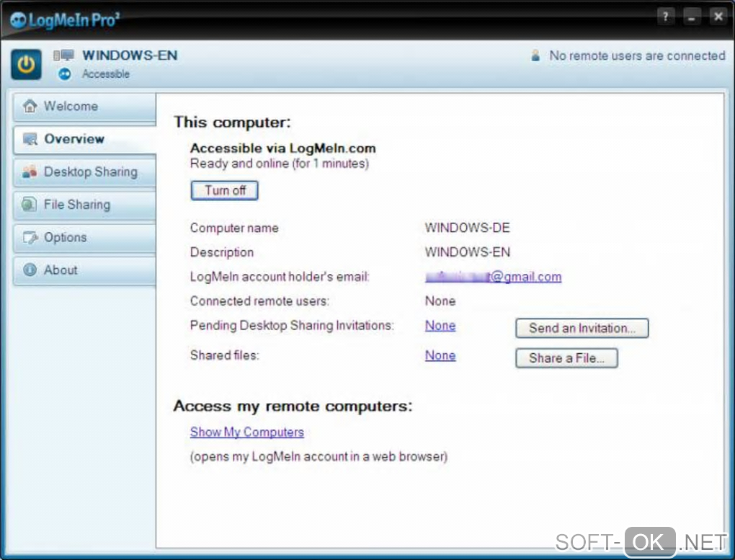Close the LogMeIn Pro window
This screenshot has height=560, width=735.
[x=718, y=17]
